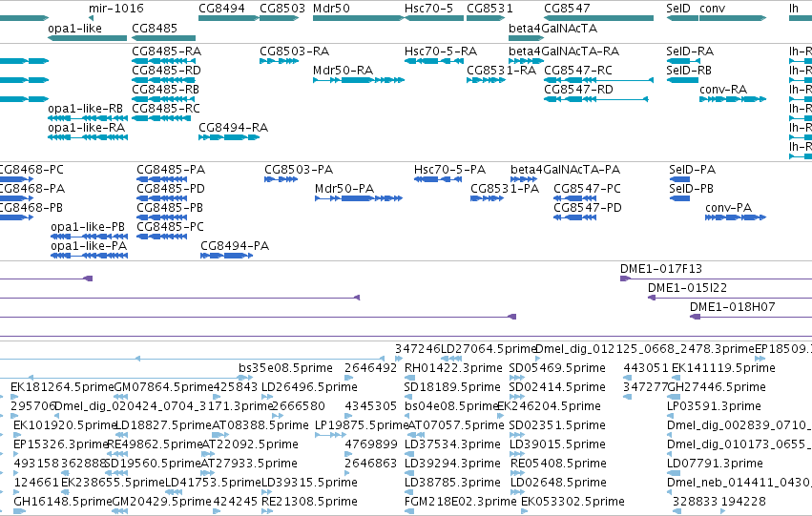The image size is (812, 516).
Task: Select the RE05408.5prime EST
Action: pos(517,474)
